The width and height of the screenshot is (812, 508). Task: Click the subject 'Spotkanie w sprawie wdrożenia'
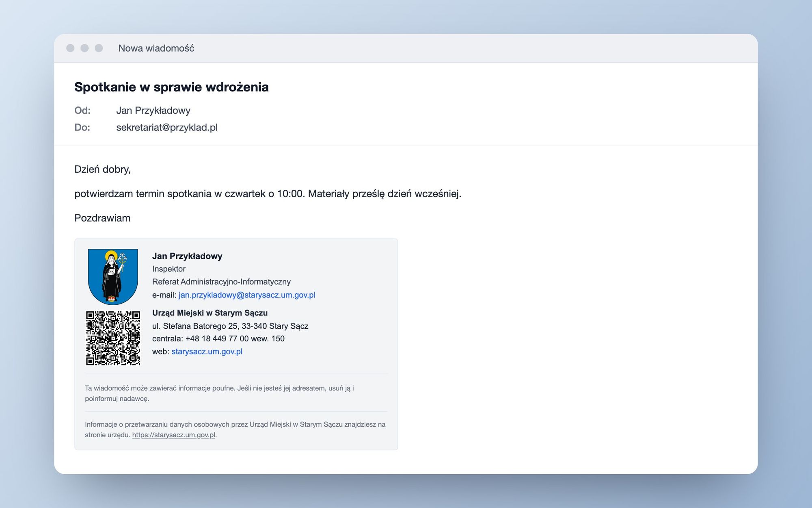point(171,87)
